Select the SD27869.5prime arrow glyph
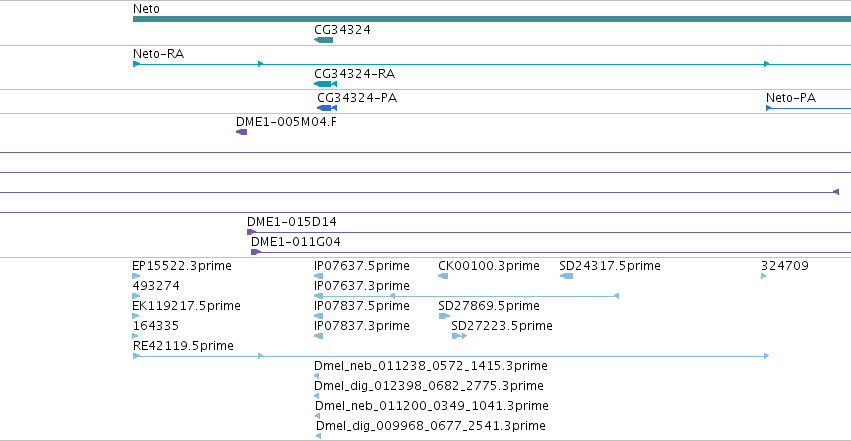 pos(444,316)
